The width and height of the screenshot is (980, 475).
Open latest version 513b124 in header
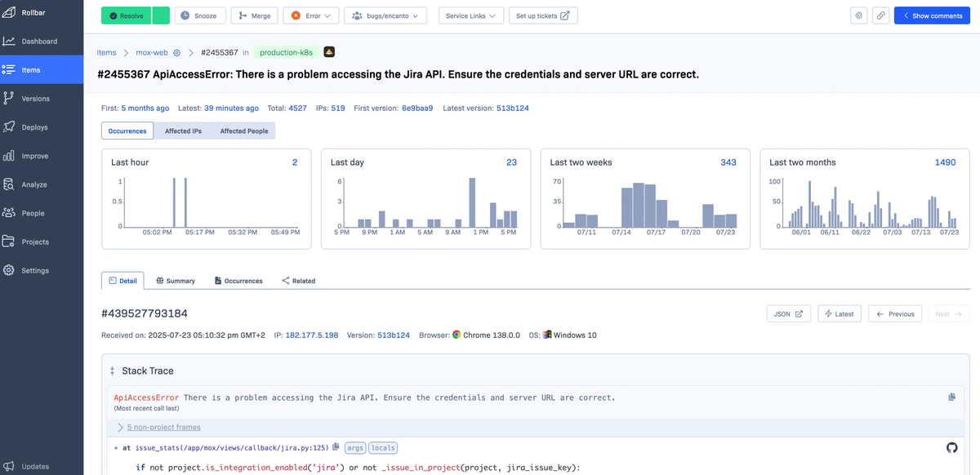click(x=513, y=108)
